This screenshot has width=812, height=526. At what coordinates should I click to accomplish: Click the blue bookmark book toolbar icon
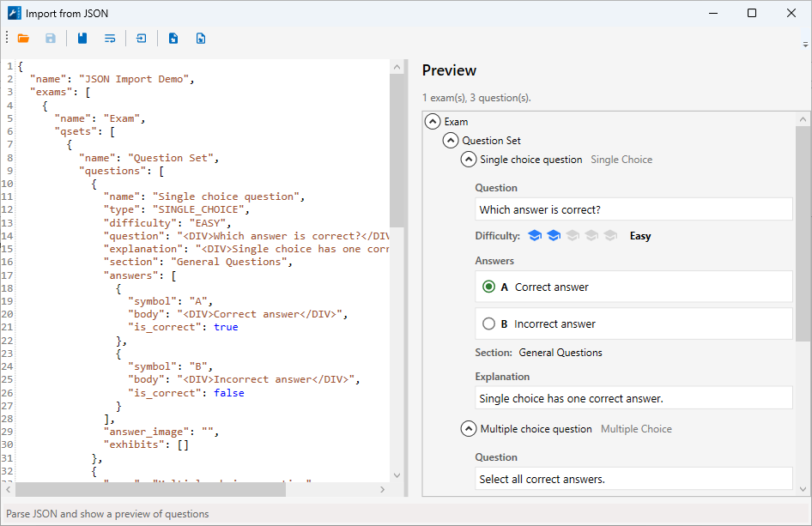(82, 39)
